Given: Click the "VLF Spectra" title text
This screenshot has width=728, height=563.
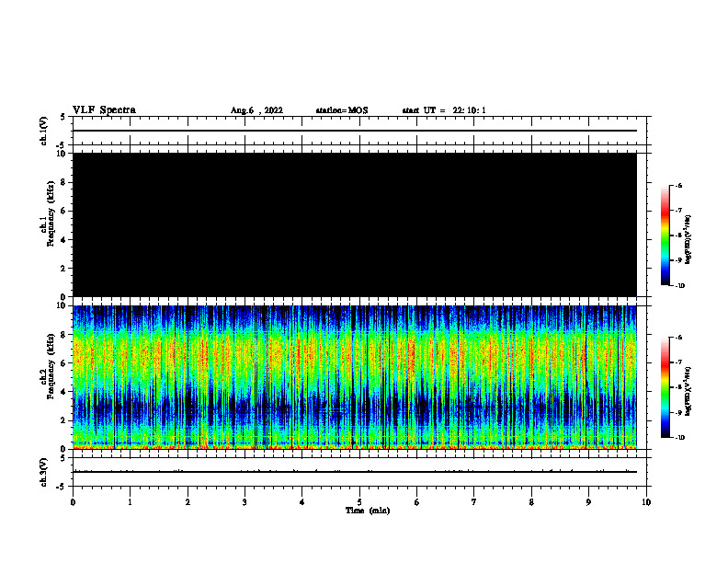Looking at the screenshot, I should [104, 109].
